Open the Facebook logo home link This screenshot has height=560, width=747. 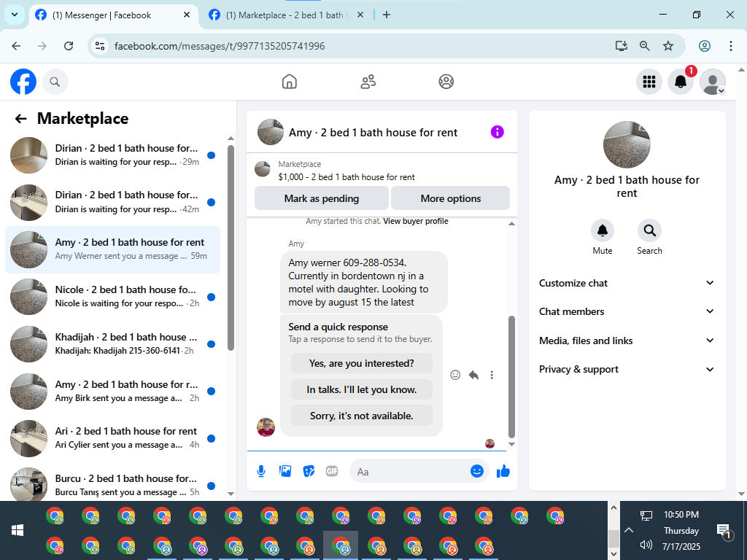click(23, 82)
